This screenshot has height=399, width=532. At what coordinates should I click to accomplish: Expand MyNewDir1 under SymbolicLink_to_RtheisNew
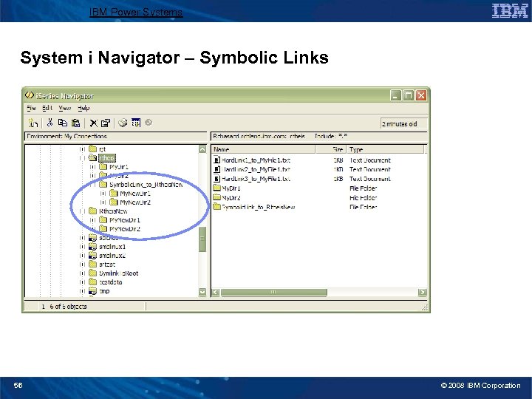[x=103, y=194]
